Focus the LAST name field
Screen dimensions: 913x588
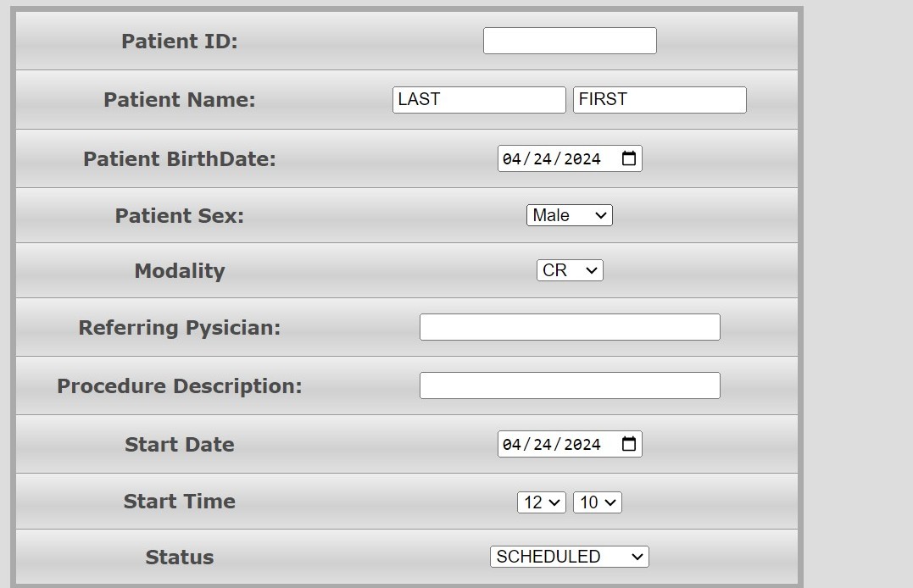479,99
